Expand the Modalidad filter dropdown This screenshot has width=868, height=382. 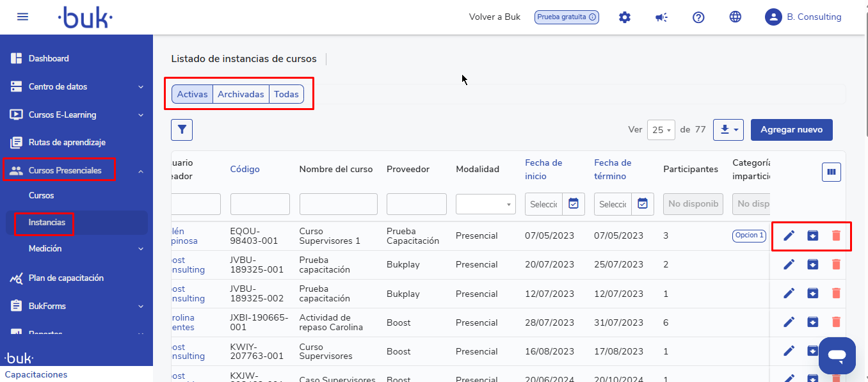485,204
